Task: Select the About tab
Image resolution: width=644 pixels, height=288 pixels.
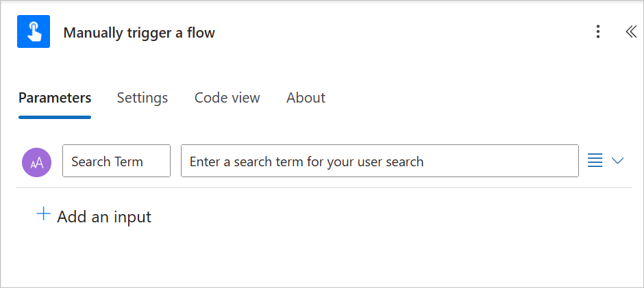Action: [306, 98]
